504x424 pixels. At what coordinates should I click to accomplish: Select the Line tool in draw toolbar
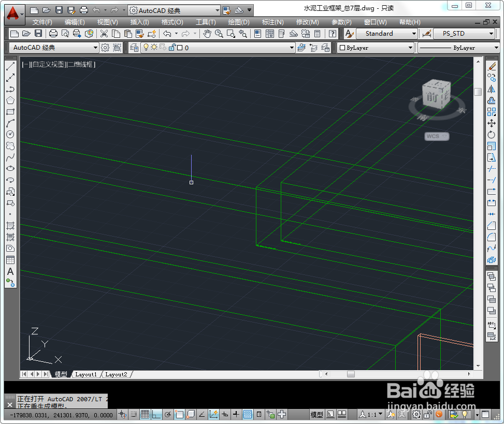[x=10, y=66]
